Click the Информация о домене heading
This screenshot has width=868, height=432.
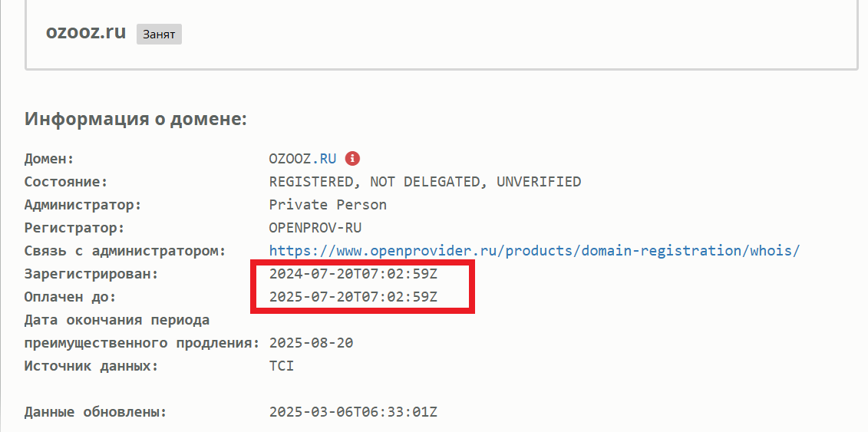pos(136,119)
